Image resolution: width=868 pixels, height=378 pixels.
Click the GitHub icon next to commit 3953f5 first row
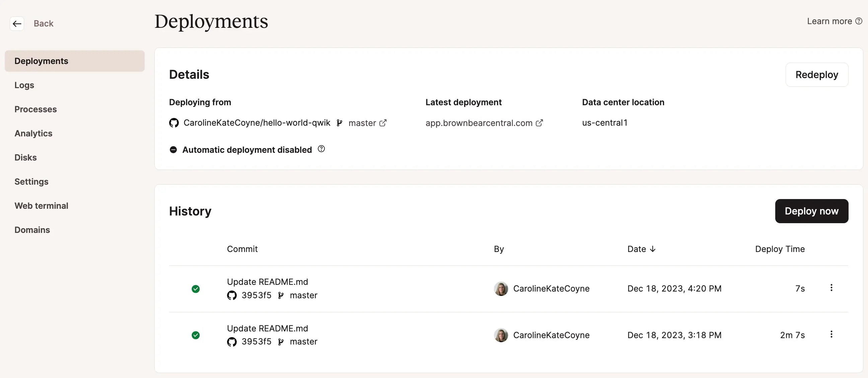coord(231,295)
